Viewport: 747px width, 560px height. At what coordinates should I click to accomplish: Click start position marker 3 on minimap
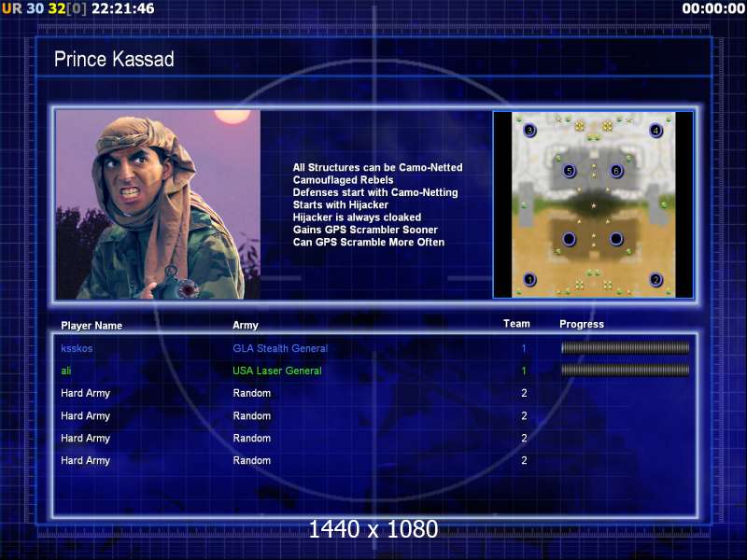529,130
